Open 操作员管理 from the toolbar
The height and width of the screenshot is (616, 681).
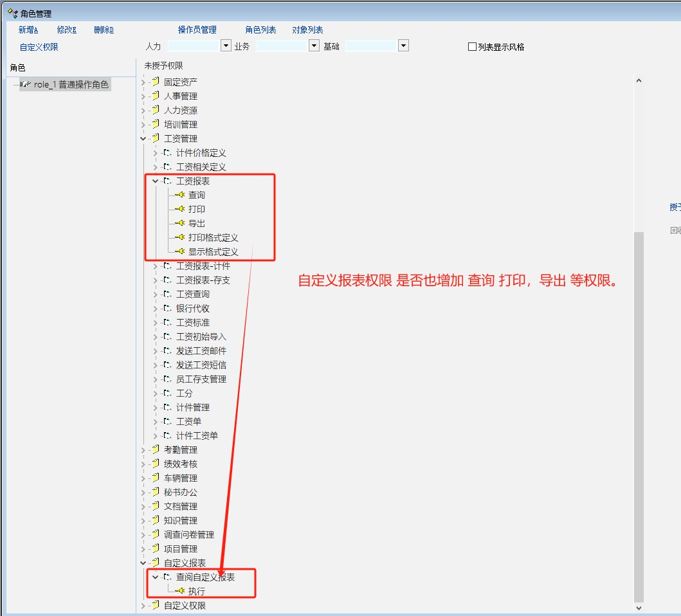tap(197, 30)
